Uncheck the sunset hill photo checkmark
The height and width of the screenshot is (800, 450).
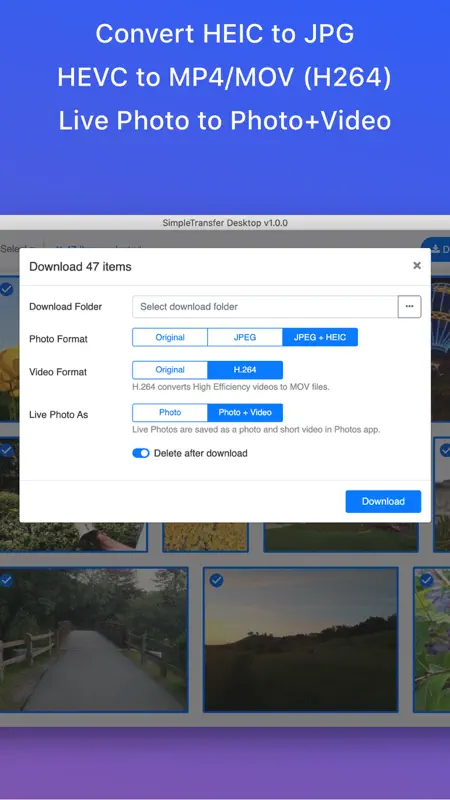[216, 580]
